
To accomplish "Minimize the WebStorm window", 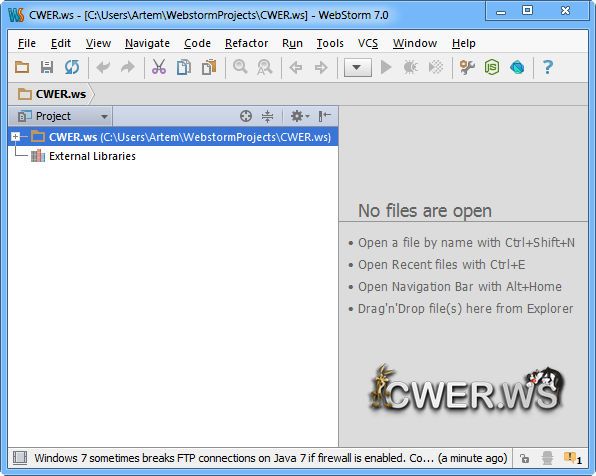I will (501, 12).
